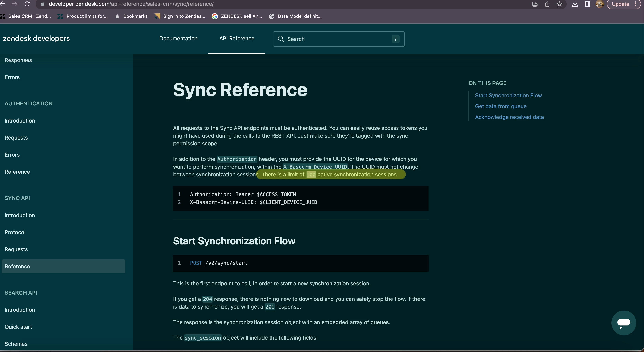The height and width of the screenshot is (352, 644).
Task: Reload the page with the browser refresh icon
Action: click(x=27, y=4)
